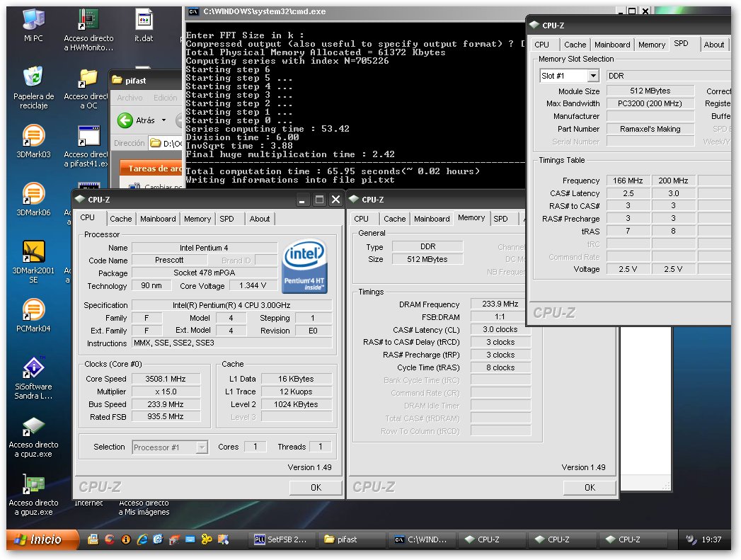Screen dimensions: 741x560
Task: Click the Tareas de archivo panel header
Action: (151, 168)
